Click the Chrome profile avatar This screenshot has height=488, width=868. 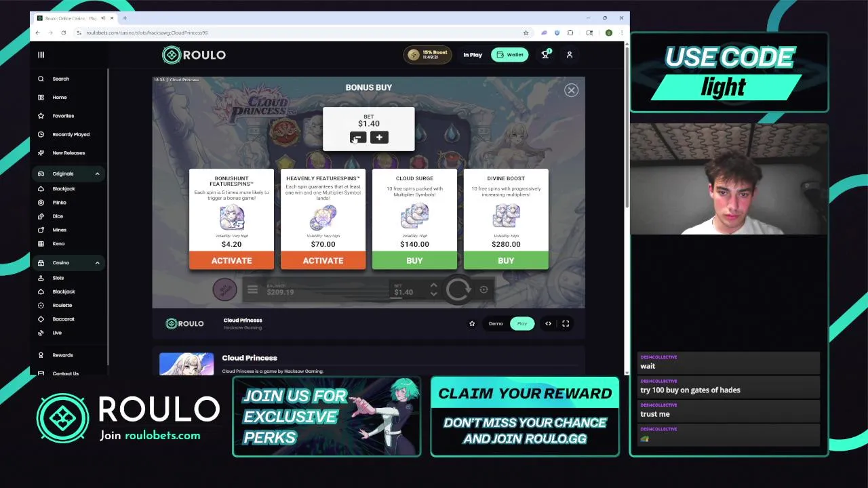609,33
